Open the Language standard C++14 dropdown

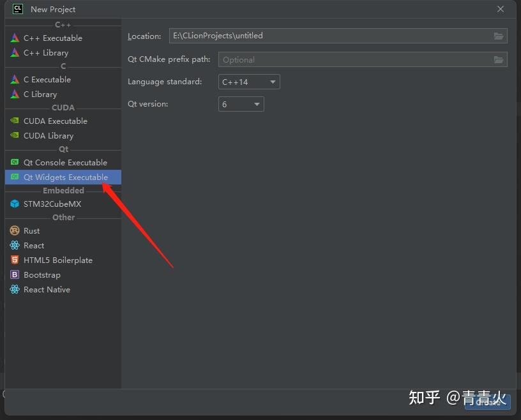[x=249, y=82]
